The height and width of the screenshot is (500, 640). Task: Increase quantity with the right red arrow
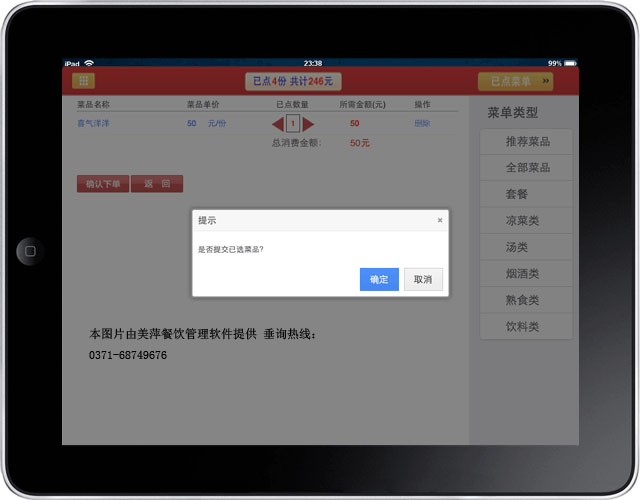308,124
